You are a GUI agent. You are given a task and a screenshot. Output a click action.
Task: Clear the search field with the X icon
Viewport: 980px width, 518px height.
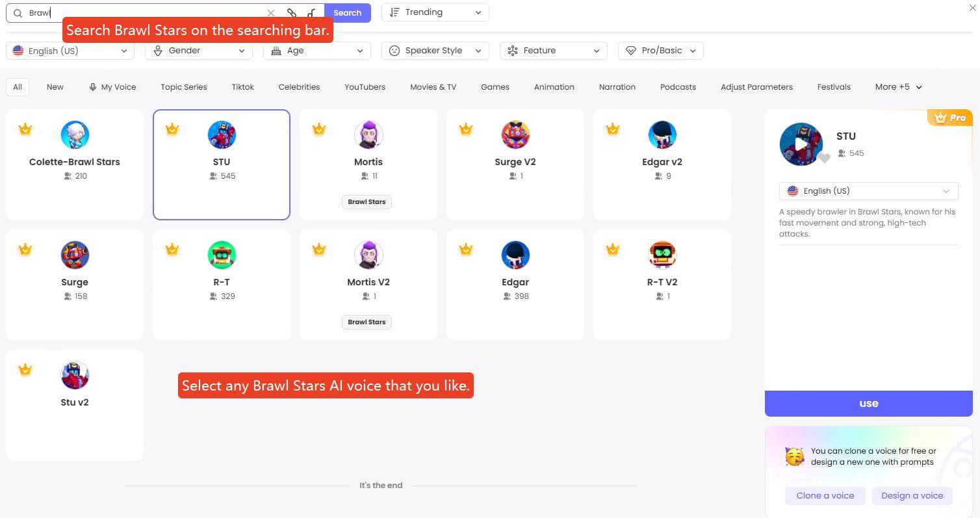[271, 12]
